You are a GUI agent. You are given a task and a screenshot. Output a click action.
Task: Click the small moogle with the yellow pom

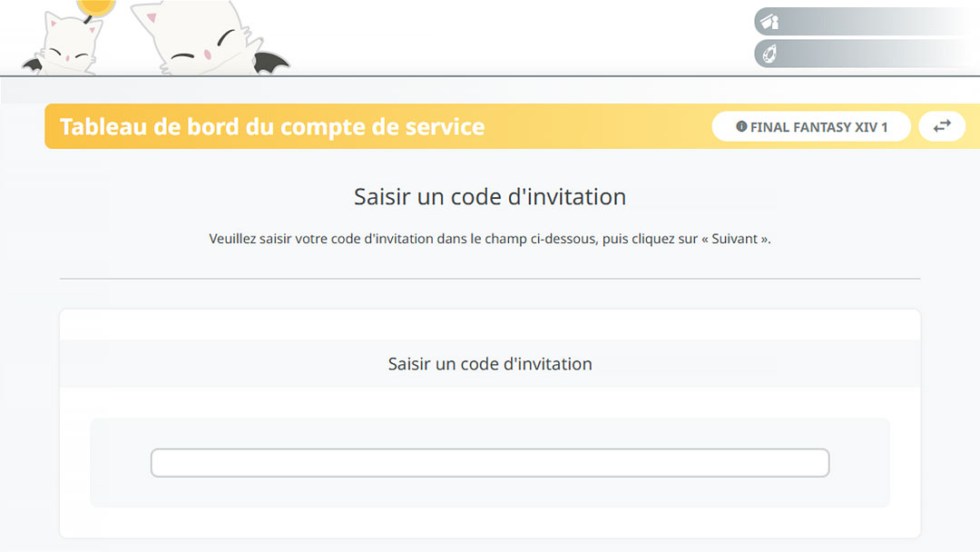[69, 39]
